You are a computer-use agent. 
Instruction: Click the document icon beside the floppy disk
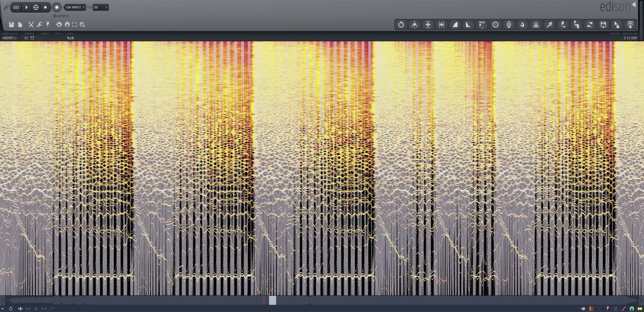tap(20, 24)
